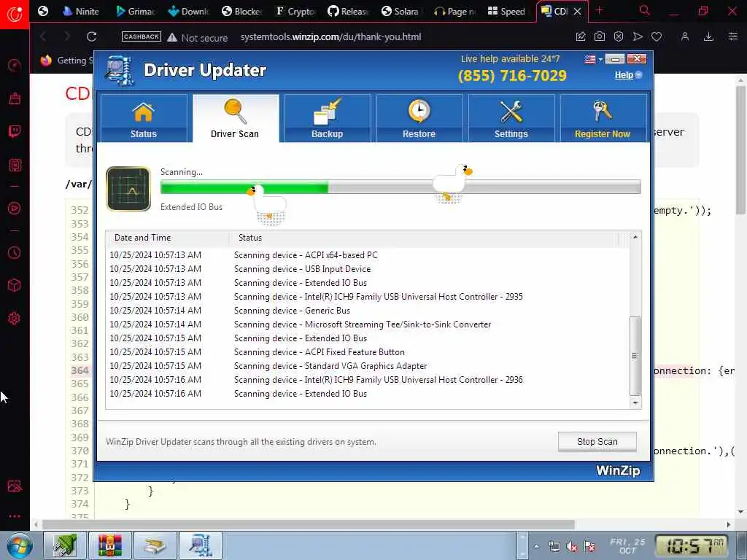
Task: Open the browser easy setup menu icon
Action: (732, 36)
